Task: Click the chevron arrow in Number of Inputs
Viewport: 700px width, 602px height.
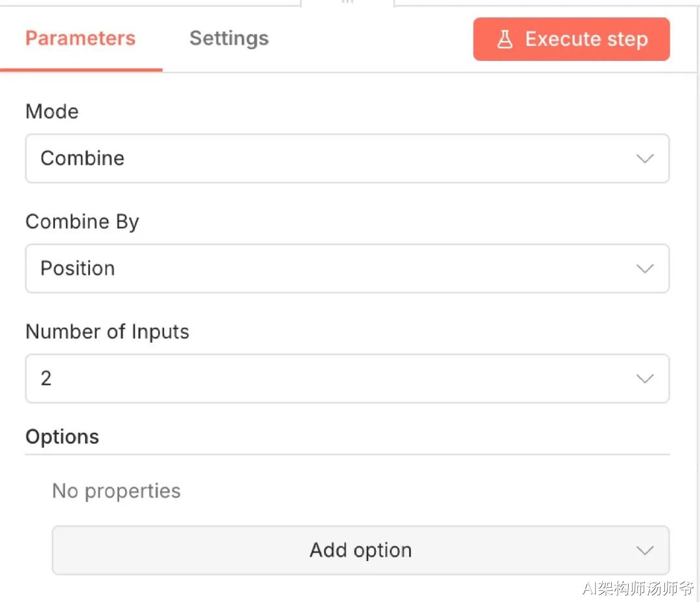Action: pos(644,379)
